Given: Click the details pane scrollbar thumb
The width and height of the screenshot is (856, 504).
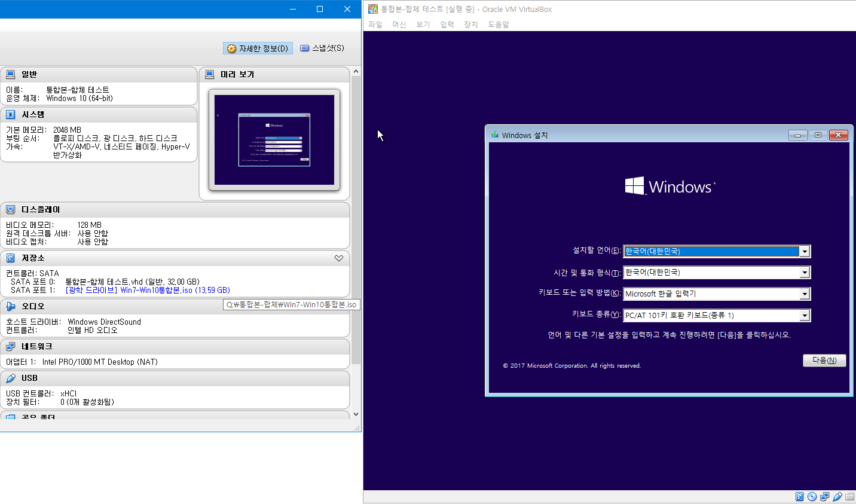Looking at the screenshot, I should coord(356,220).
